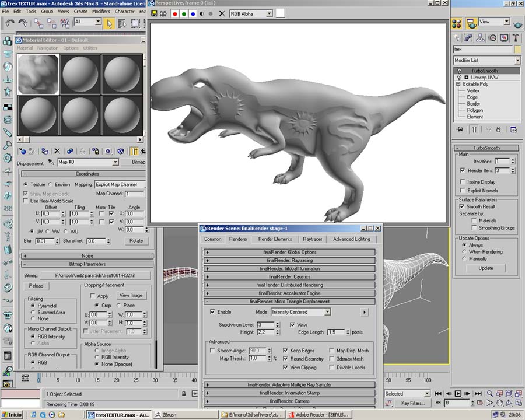Click Show Map in Viewport cube icon
The image size is (525, 420).
point(121,152)
